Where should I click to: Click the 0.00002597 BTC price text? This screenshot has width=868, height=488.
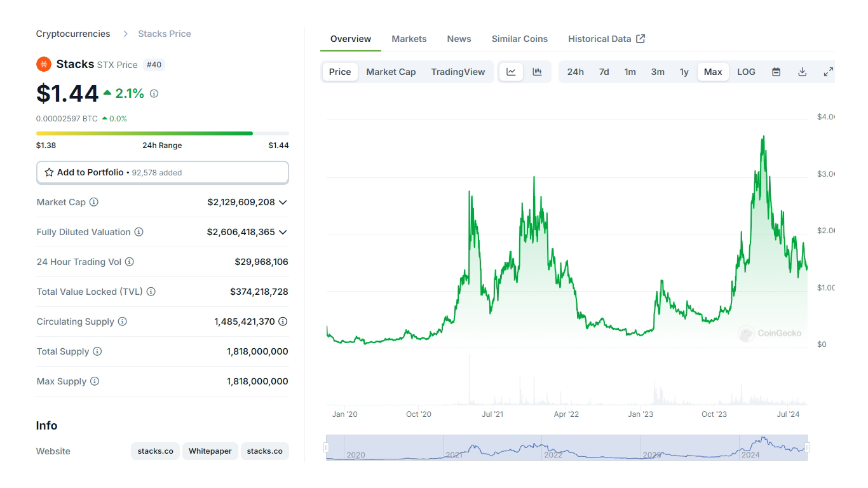point(67,119)
